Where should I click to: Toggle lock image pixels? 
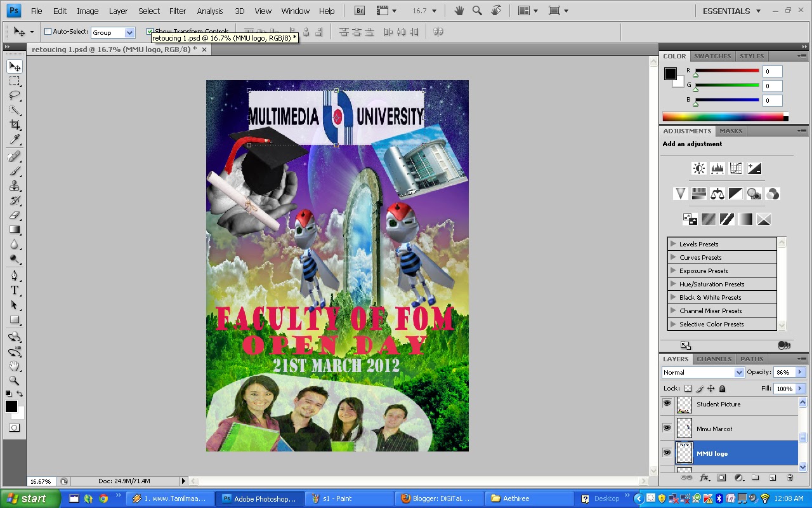pos(700,389)
